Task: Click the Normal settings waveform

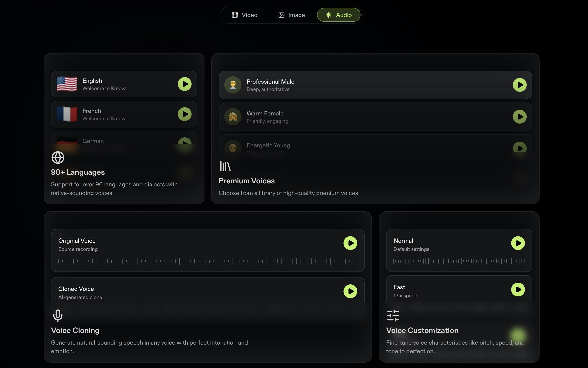Action: point(459,261)
